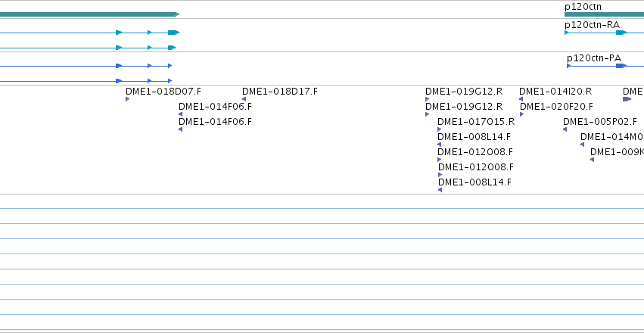Click arrow marker below DME1-017O15.R label
The height and width of the screenshot is (333, 644).
(439, 129)
